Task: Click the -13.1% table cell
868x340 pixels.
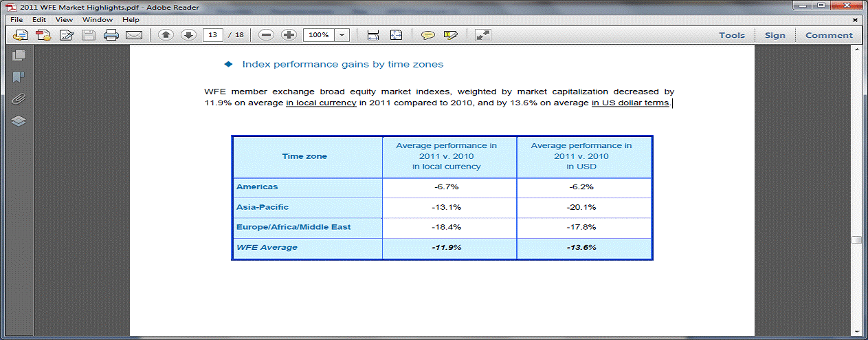Action: [x=449, y=206]
